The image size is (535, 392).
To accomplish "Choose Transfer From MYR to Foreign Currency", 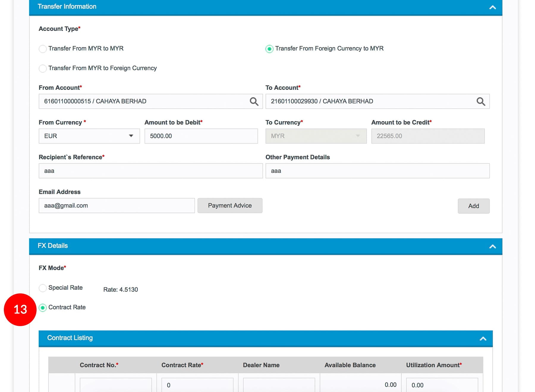I will point(43,68).
